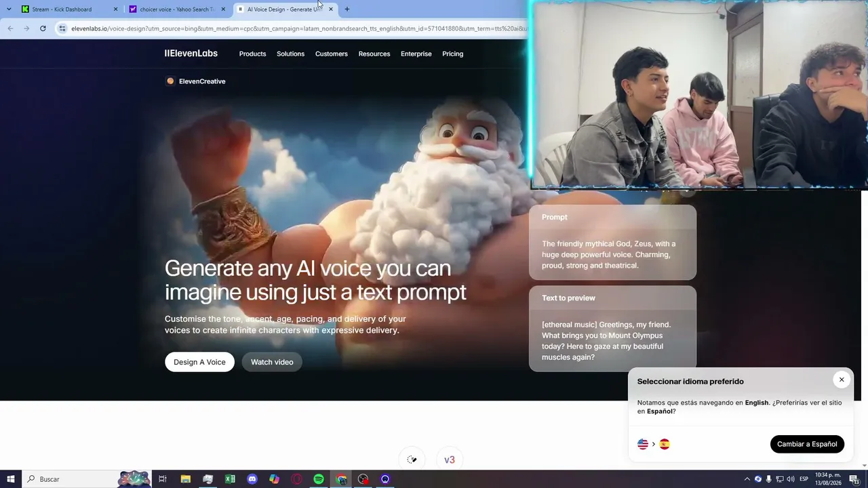Click the ElevenCreative label
868x488 pixels.
(x=202, y=81)
